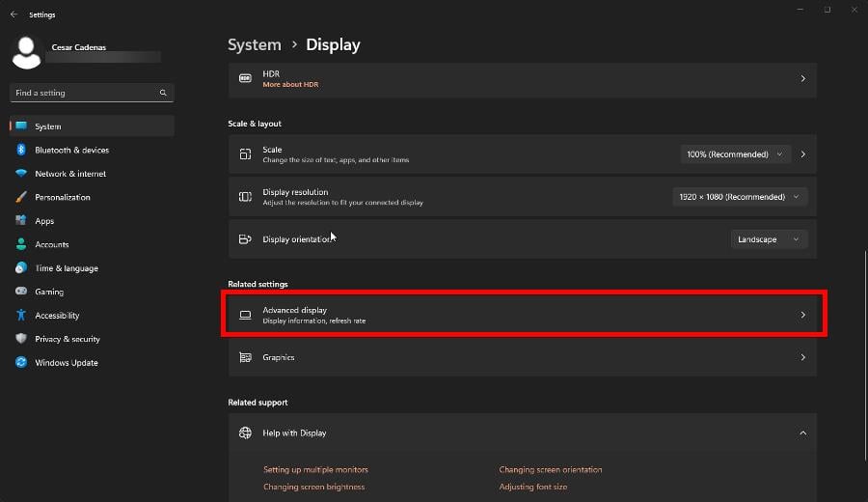Screen dimensions: 868x502
Task: Click the Scale row icon
Action: coord(245,154)
